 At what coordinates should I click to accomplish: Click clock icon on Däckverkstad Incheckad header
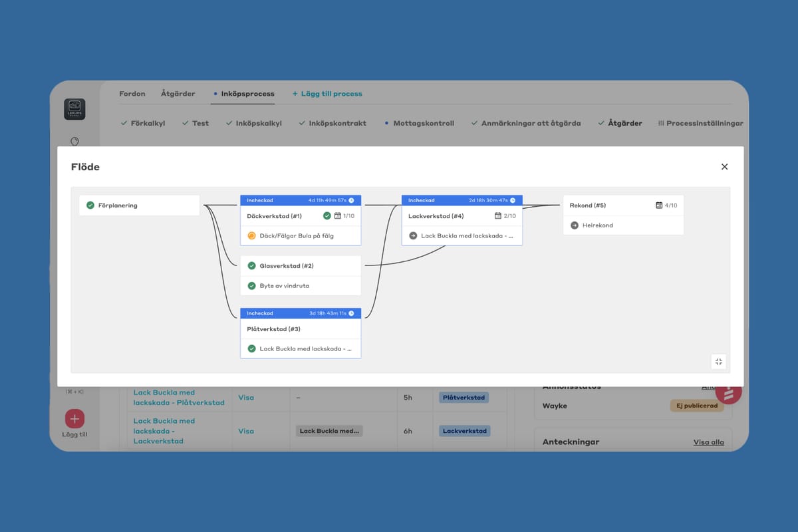pyautogui.click(x=351, y=200)
